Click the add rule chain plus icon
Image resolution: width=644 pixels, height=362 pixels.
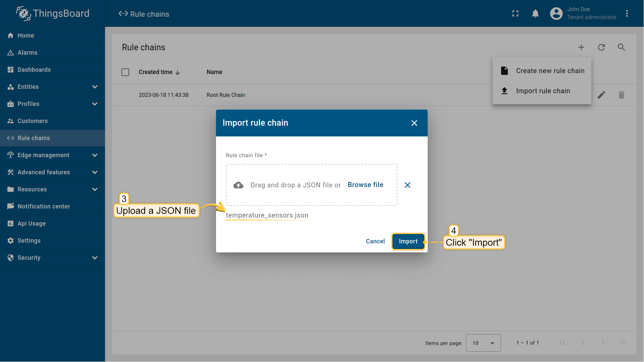pyautogui.click(x=581, y=47)
